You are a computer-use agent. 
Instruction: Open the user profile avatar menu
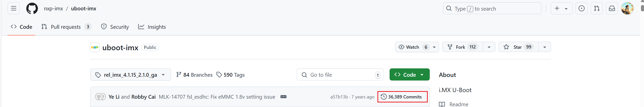[627, 9]
